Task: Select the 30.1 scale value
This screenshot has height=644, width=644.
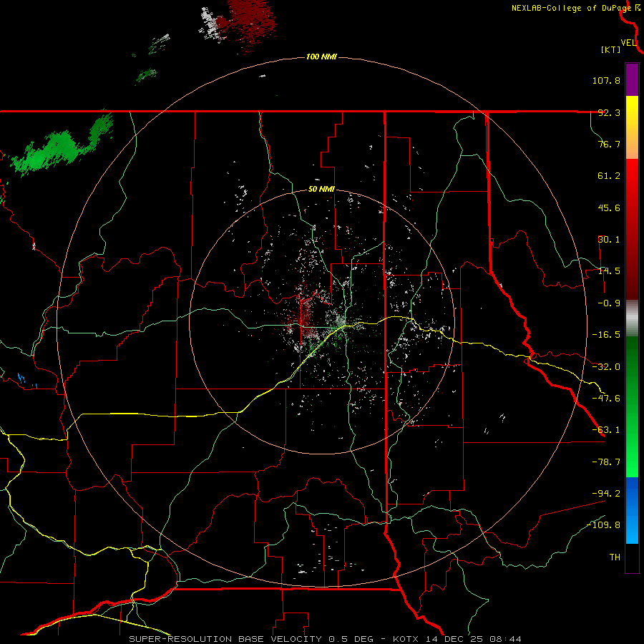Action: [609, 240]
